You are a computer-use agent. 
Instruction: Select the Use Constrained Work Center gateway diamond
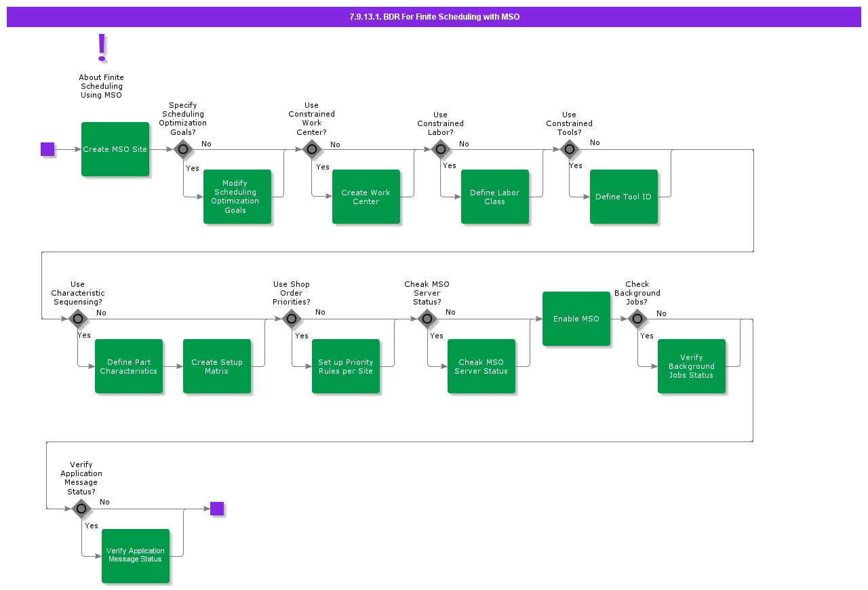(x=312, y=149)
